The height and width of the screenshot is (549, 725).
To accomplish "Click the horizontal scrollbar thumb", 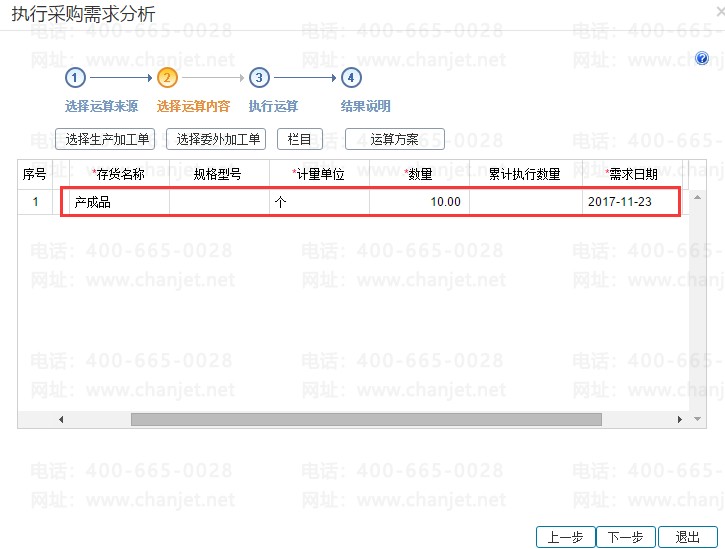I will (x=366, y=419).
